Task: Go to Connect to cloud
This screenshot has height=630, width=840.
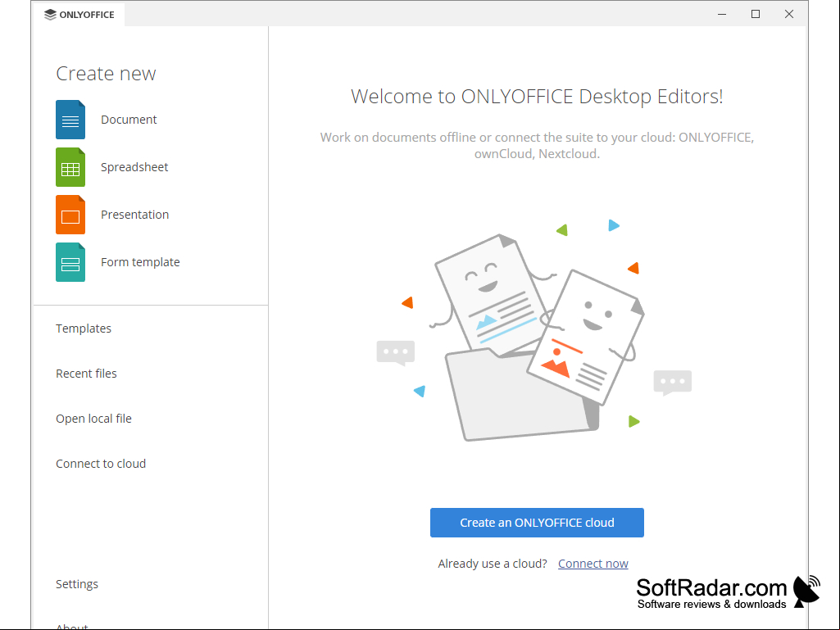Action: coord(101,464)
